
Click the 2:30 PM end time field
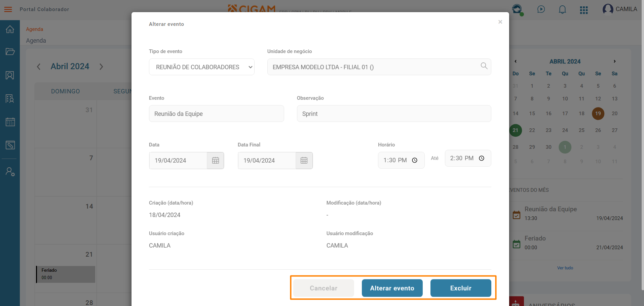coord(468,158)
